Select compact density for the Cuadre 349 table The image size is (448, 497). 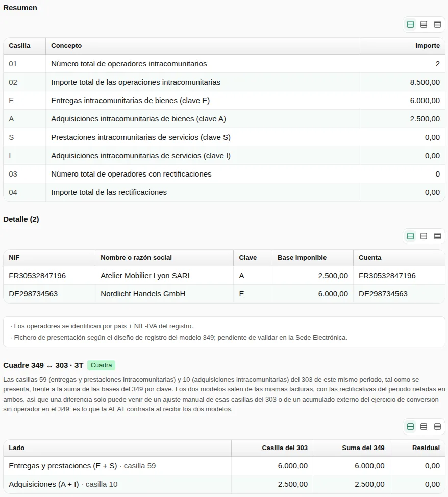437,426
